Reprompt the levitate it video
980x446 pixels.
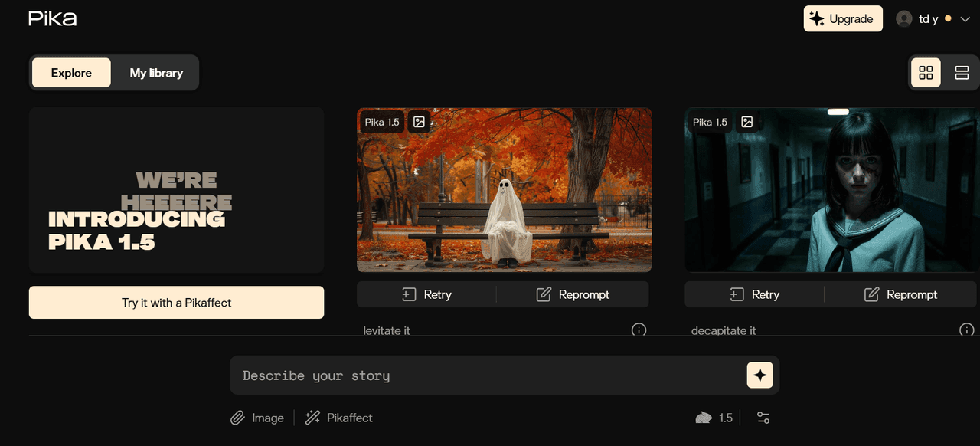(x=573, y=294)
